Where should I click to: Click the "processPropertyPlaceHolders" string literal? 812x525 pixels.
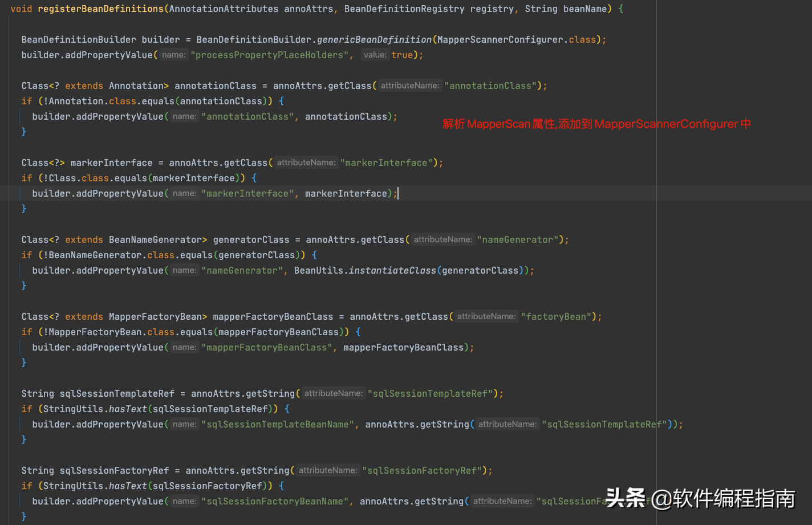tap(270, 55)
